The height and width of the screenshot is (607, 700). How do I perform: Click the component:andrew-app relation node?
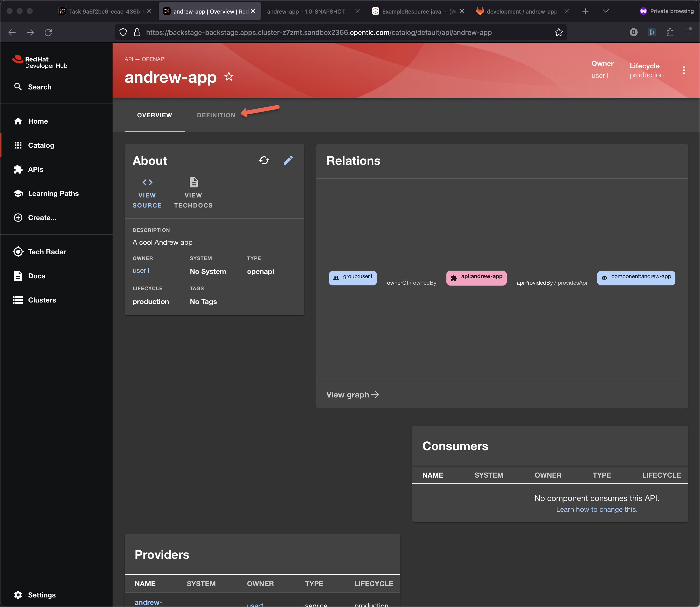636,278
